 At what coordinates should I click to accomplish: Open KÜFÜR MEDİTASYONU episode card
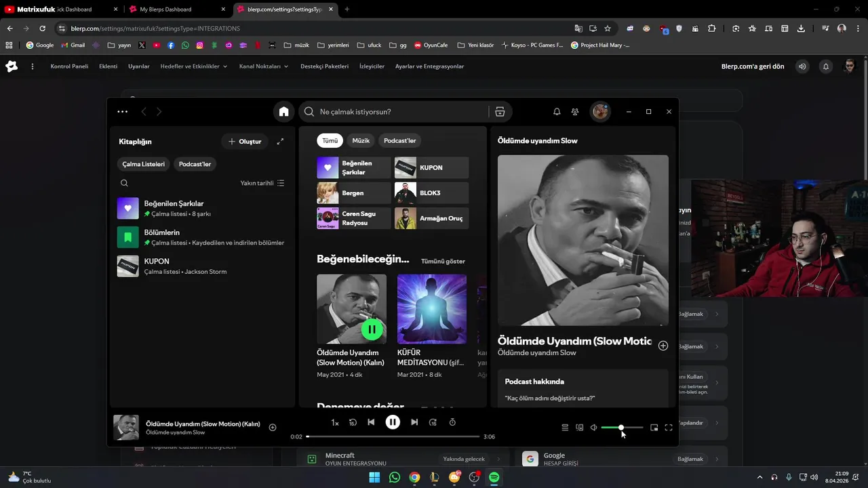pos(432,326)
